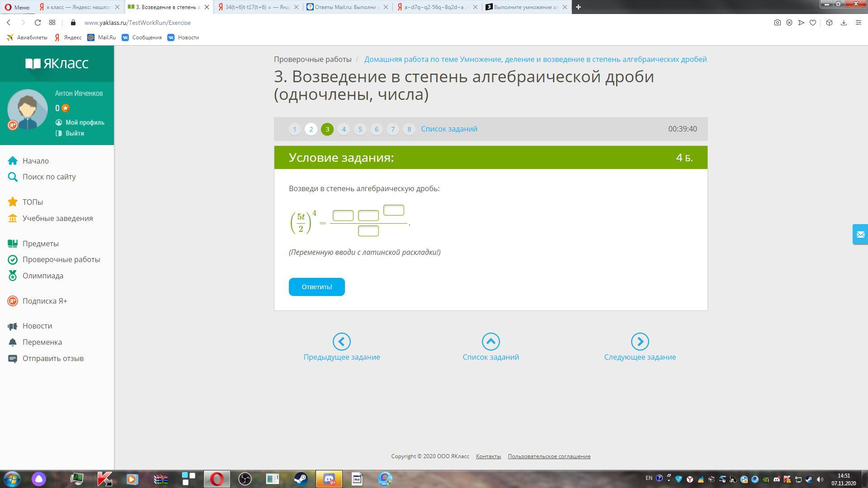The height and width of the screenshot is (488, 868).
Task: Click the denominator input box
Action: tap(368, 231)
